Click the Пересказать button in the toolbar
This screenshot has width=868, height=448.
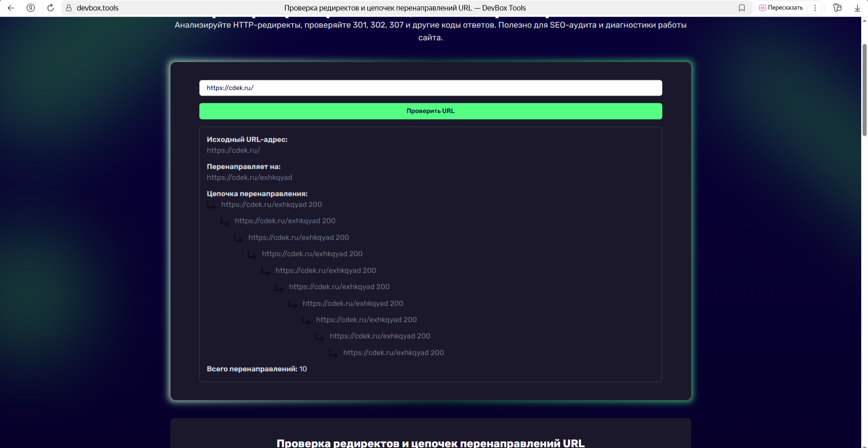pos(781,8)
